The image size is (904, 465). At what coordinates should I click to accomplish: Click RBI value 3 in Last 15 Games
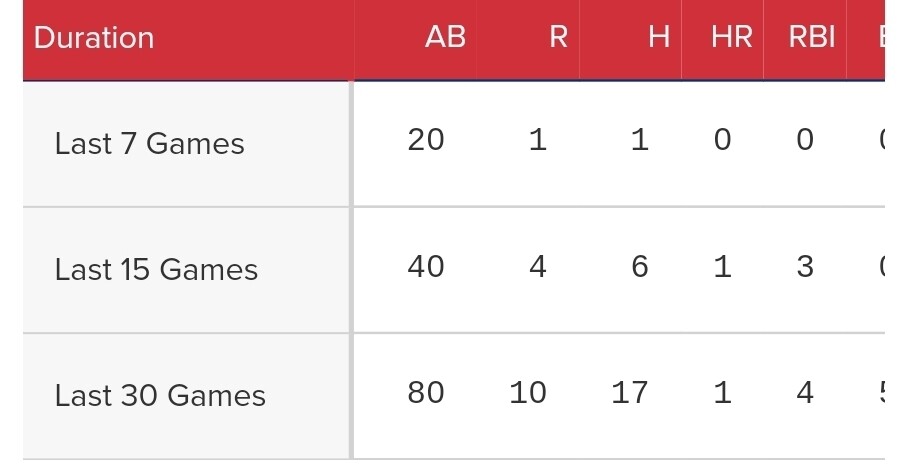coord(805,266)
